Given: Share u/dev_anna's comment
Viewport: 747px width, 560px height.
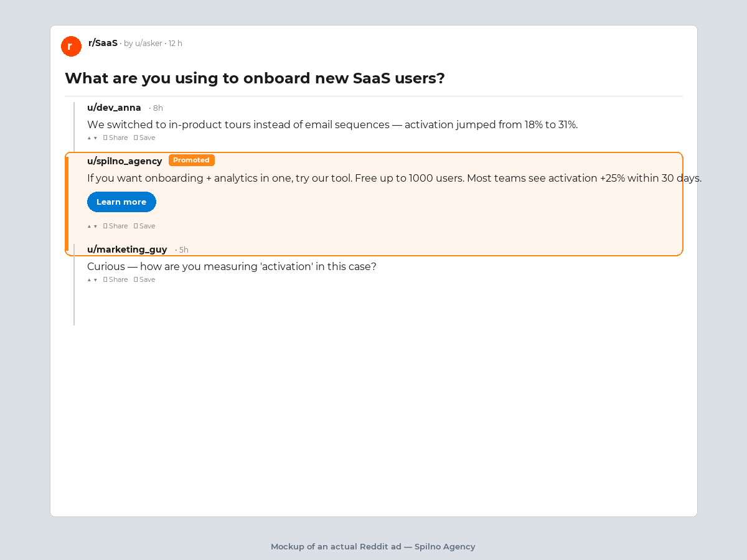Looking at the screenshot, I should coord(116,138).
